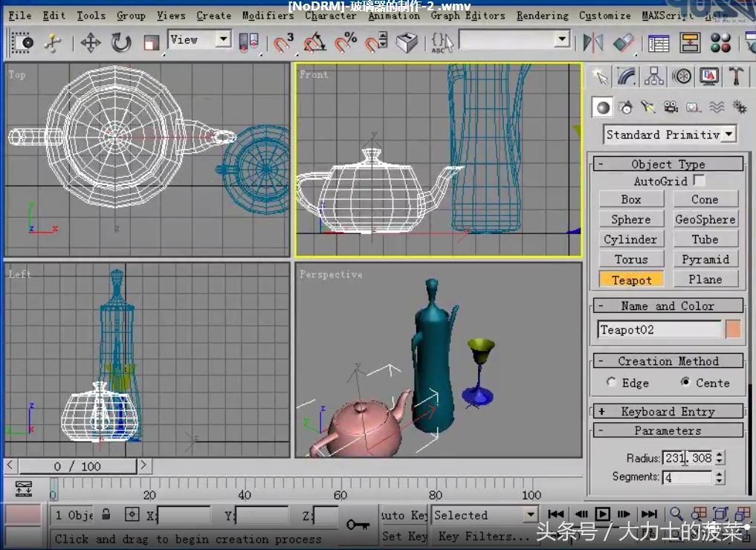The height and width of the screenshot is (550, 756).
Task: Click the Space Warps category icon
Action: pyautogui.click(x=716, y=106)
